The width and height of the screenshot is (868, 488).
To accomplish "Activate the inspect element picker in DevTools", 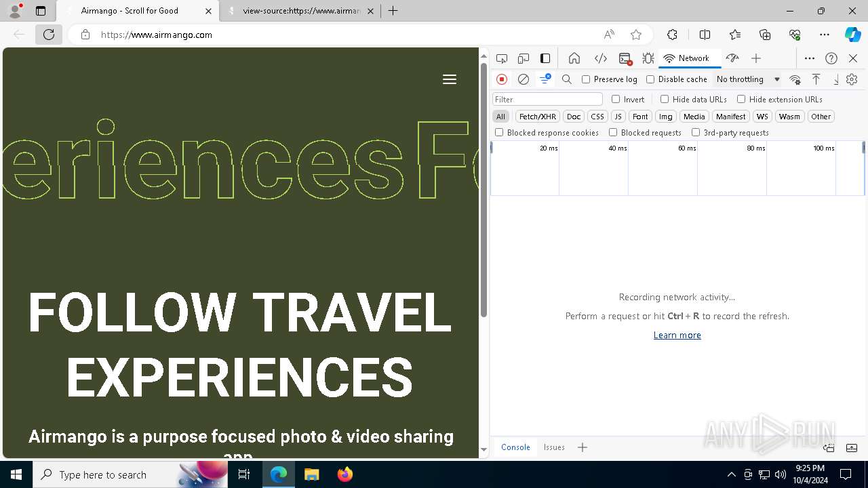I will [x=502, y=58].
